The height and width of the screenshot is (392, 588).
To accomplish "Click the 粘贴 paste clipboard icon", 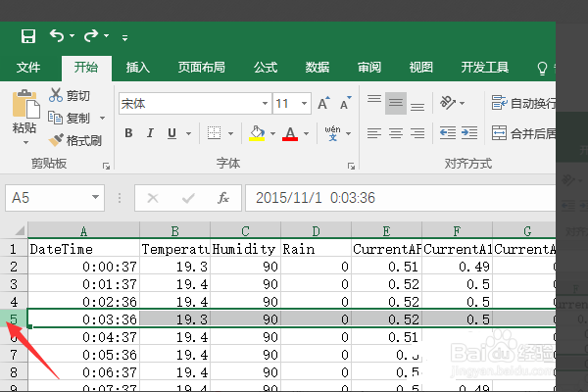I will 25,104.
